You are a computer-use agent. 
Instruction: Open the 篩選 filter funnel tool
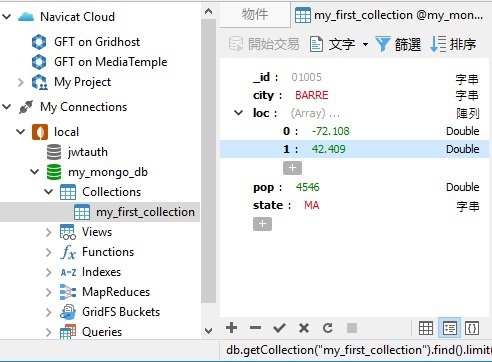398,44
